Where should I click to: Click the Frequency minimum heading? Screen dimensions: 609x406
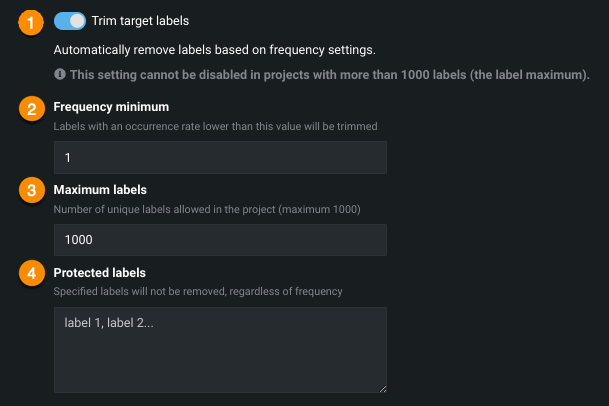click(111, 107)
